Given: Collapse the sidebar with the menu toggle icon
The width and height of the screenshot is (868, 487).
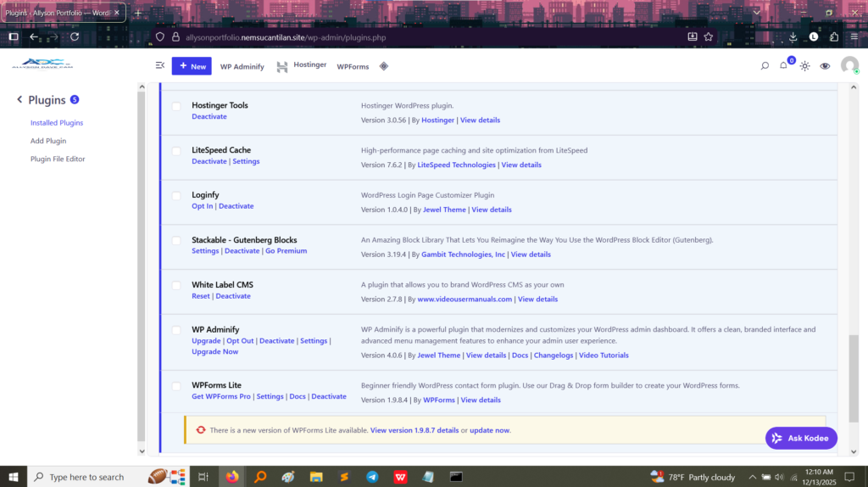Looking at the screenshot, I should tap(160, 66).
